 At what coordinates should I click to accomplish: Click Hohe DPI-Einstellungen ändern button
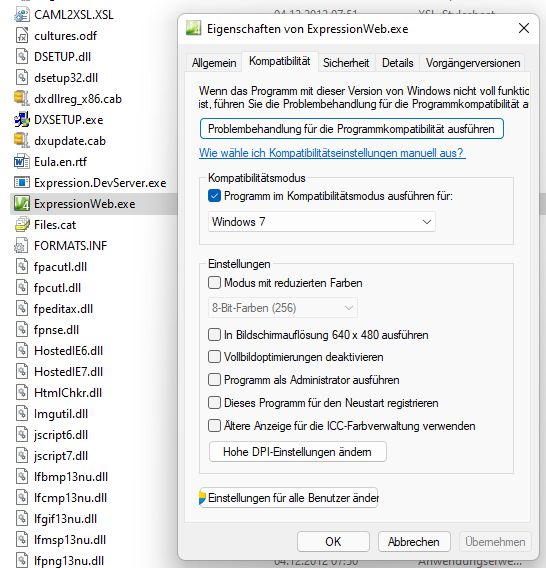[297, 452]
